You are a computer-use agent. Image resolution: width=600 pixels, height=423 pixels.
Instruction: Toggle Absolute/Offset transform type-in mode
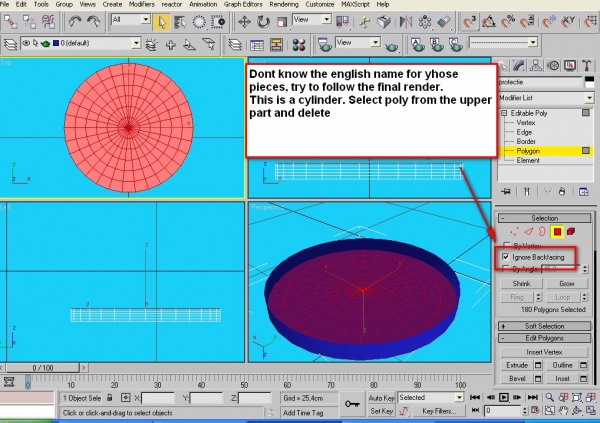pyautogui.click(x=126, y=398)
